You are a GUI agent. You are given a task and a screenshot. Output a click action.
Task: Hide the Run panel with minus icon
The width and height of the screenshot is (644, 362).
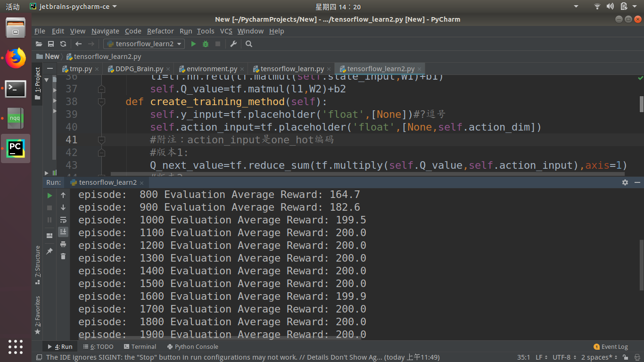coord(637,182)
